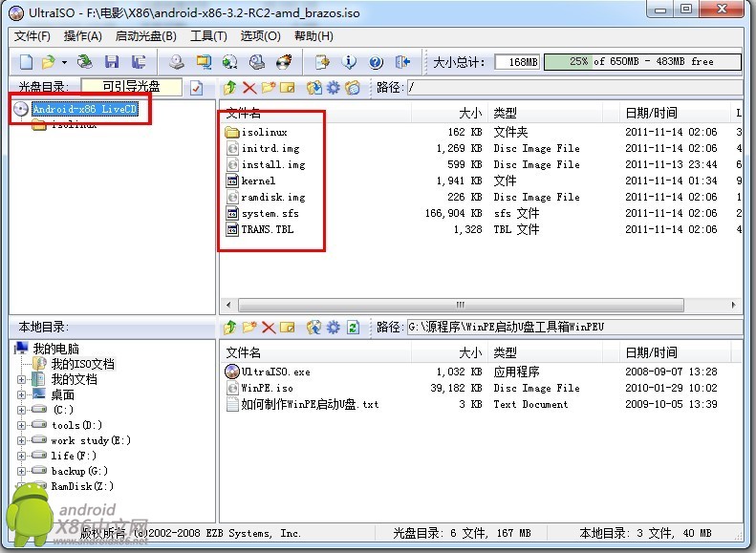The width and height of the screenshot is (756, 553).
Task: Open the dropdown arrow beside Open icon
Action: point(64,62)
